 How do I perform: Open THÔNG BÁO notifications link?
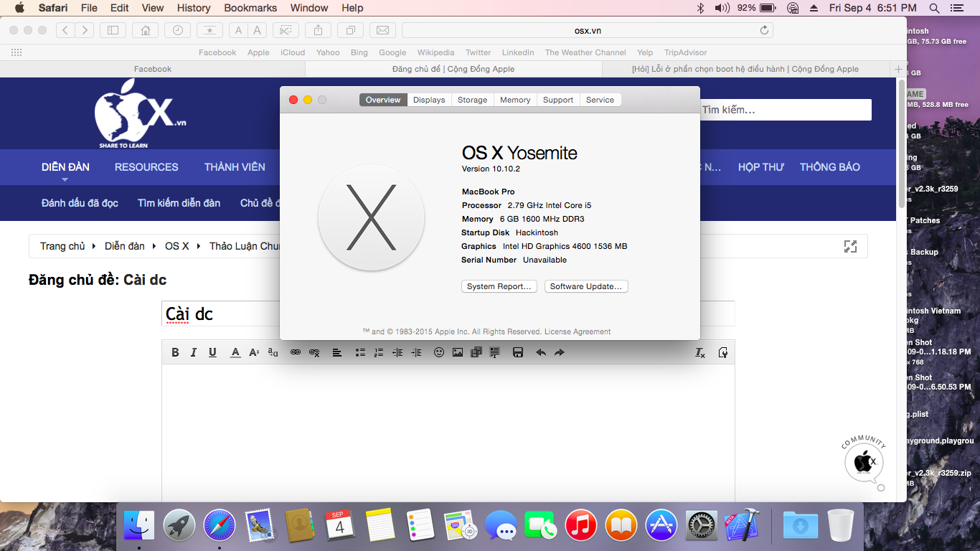click(830, 167)
